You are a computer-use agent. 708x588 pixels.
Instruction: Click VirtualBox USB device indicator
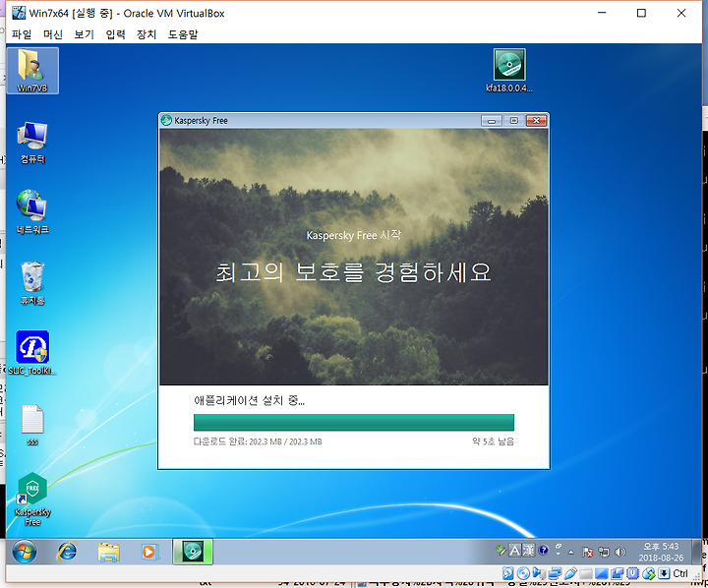[570, 573]
